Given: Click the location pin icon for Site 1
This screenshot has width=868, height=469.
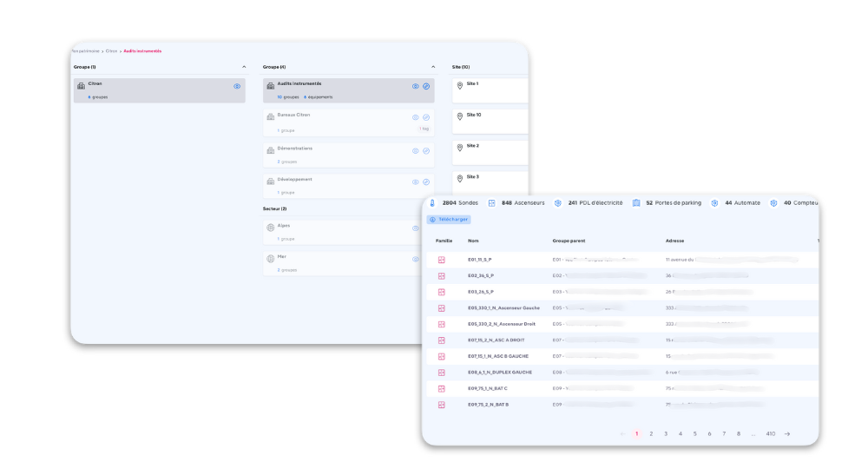Looking at the screenshot, I should pyautogui.click(x=459, y=86).
